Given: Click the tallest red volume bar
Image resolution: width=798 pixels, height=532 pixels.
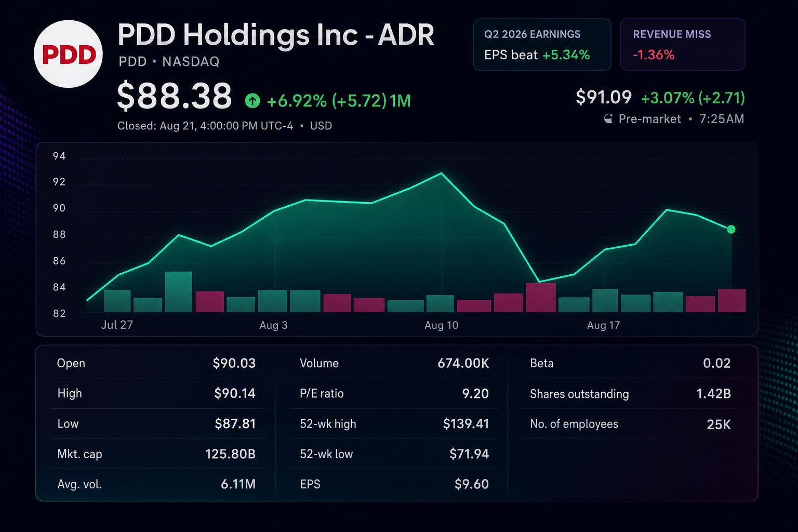Looking at the screenshot, I should tap(541, 298).
